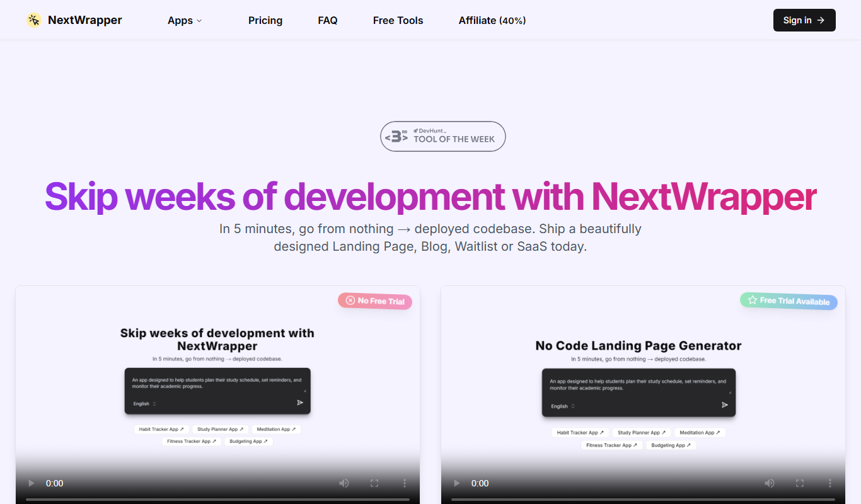
Task: Open English language selector in left video
Action: click(144, 404)
